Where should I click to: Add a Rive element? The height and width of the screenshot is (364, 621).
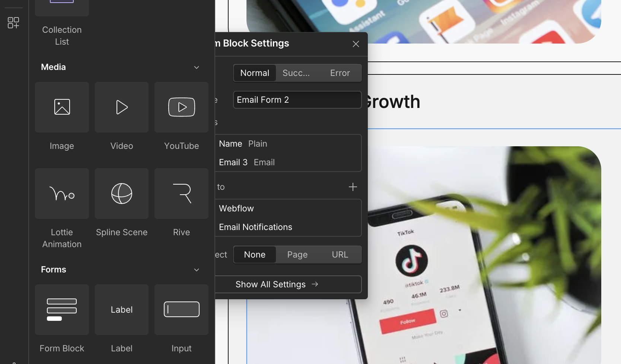pos(182,194)
